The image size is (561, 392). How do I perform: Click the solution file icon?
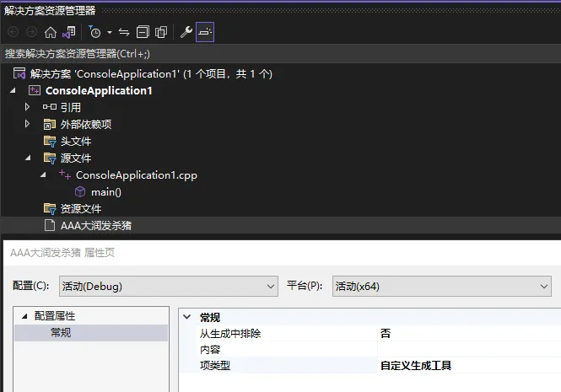click(x=19, y=73)
